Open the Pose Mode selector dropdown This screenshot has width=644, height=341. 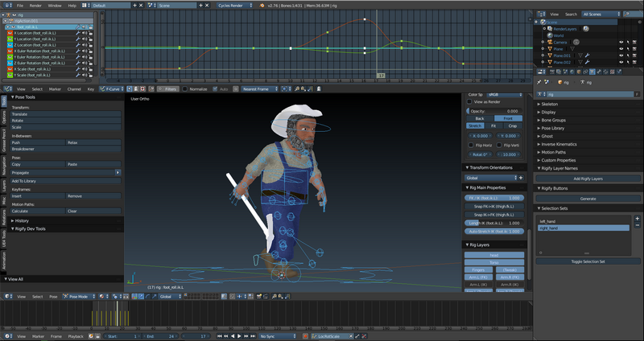79,296
